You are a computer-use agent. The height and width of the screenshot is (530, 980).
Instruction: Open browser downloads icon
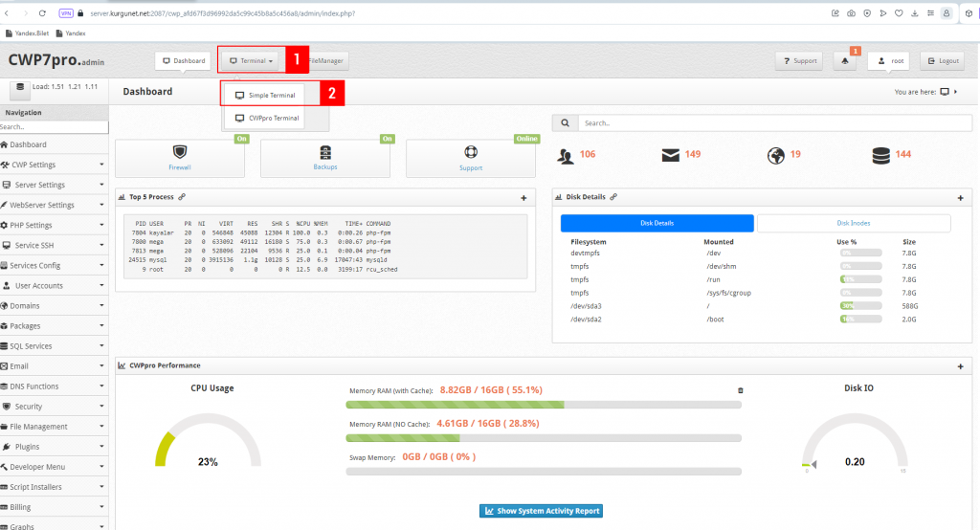point(914,13)
